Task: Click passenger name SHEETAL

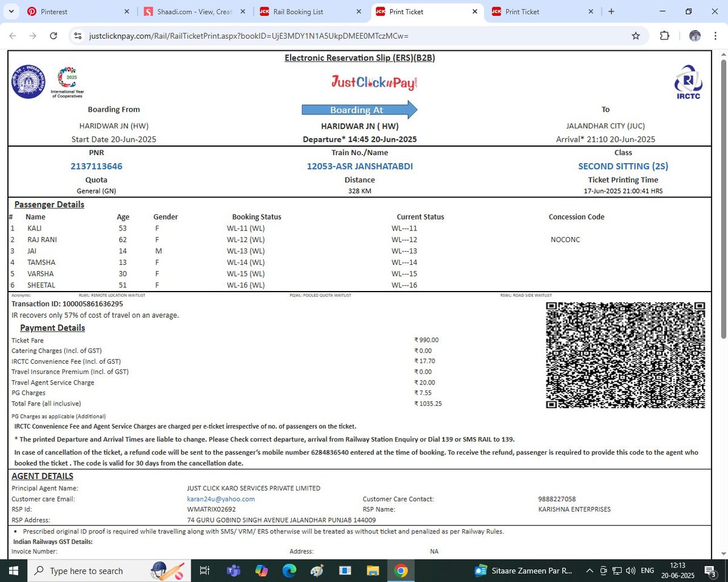Action: coord(41,285)
